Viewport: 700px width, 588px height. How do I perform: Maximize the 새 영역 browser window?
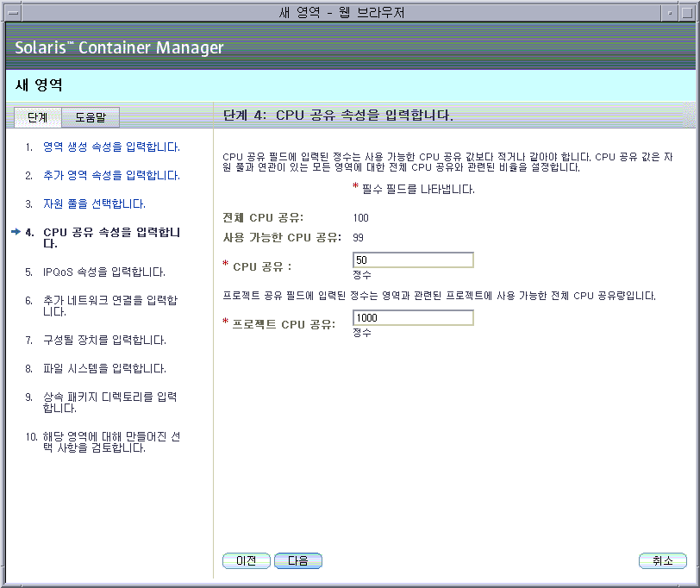tap(687, 12)
